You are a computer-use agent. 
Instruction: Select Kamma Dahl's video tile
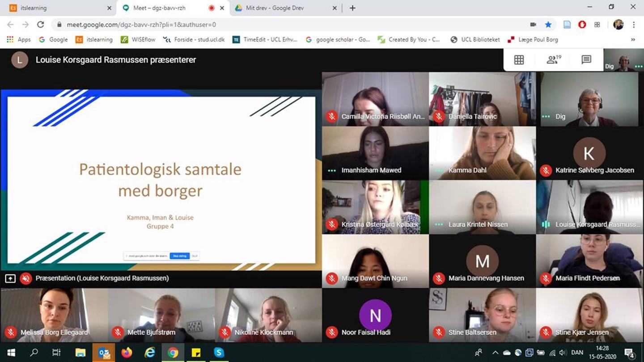(x=482, y=153)
